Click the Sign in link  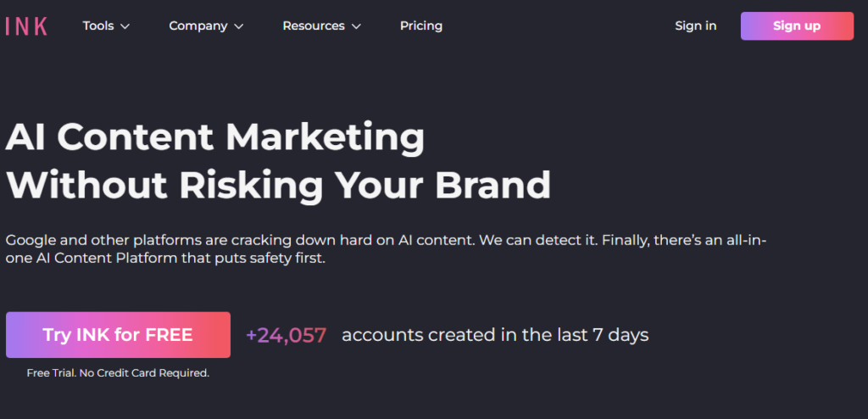695,25
